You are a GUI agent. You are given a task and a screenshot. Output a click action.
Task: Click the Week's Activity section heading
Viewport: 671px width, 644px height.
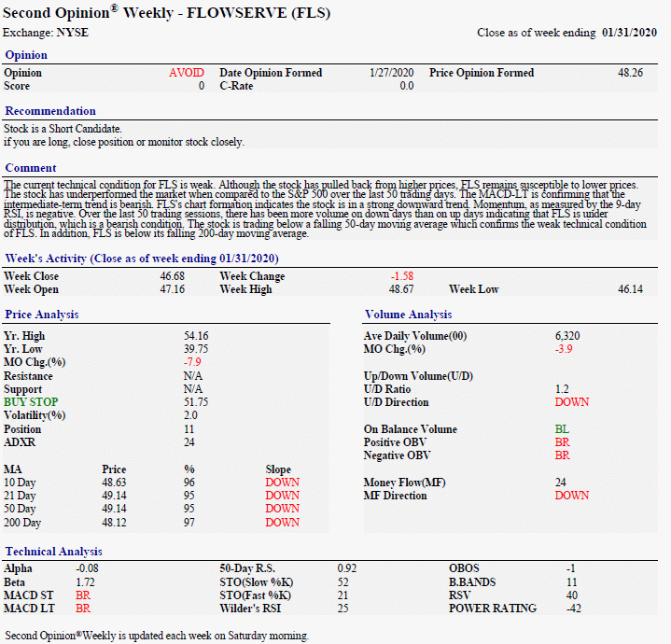click(142, 259)
